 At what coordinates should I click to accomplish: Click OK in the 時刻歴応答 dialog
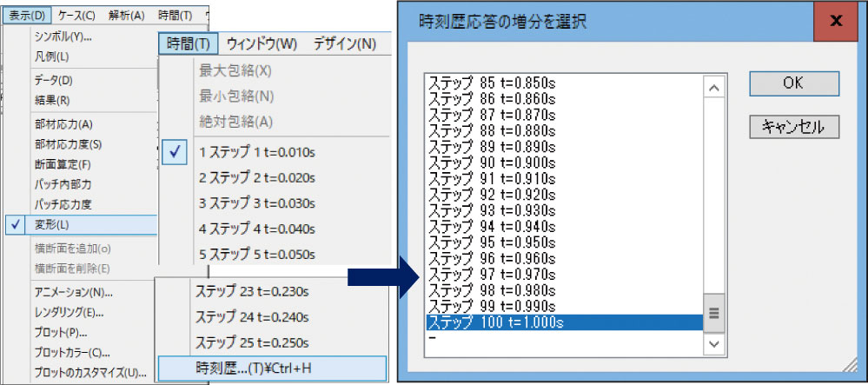click(x=794, y=83)
